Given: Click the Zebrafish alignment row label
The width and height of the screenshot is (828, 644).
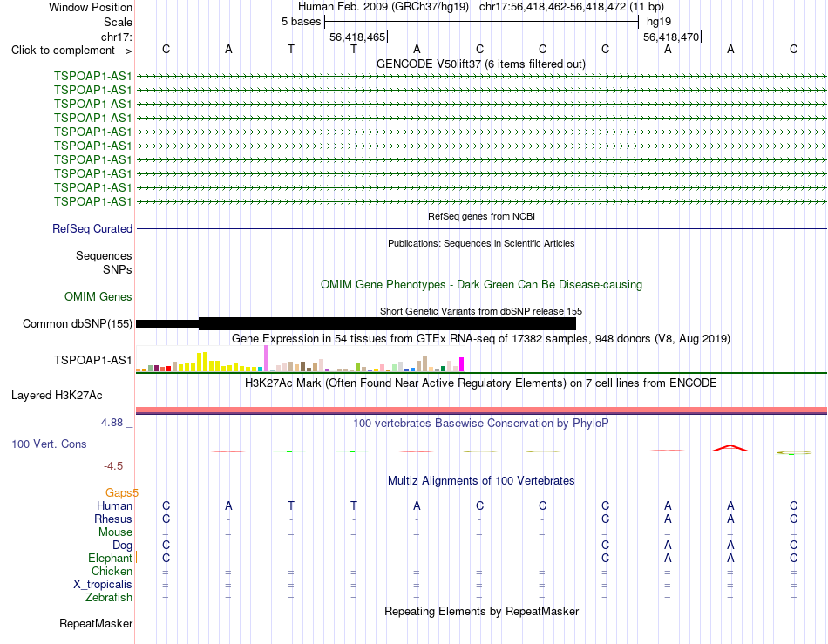Looking at the screenshot, I should point(109,598).
